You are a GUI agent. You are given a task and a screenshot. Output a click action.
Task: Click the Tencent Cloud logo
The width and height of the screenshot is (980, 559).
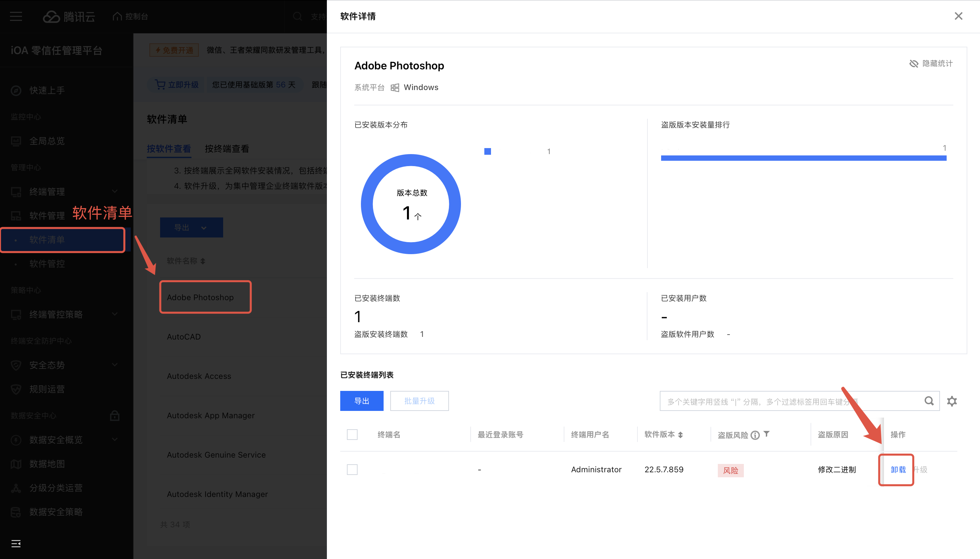(69, 16)
